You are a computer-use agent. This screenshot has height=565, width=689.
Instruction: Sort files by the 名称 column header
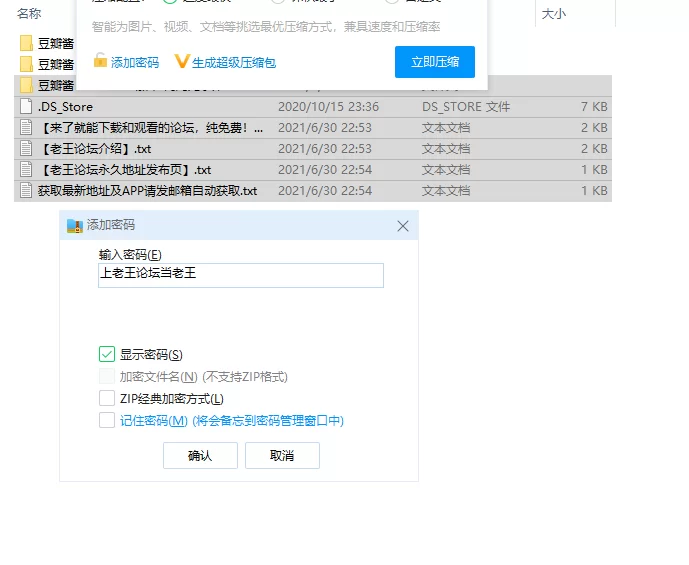point(30,13)
